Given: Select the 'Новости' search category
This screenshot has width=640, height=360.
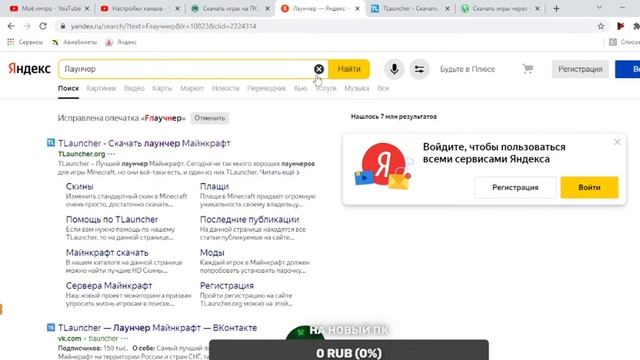Looking at the screenshot, I should (x=225, y=88).
